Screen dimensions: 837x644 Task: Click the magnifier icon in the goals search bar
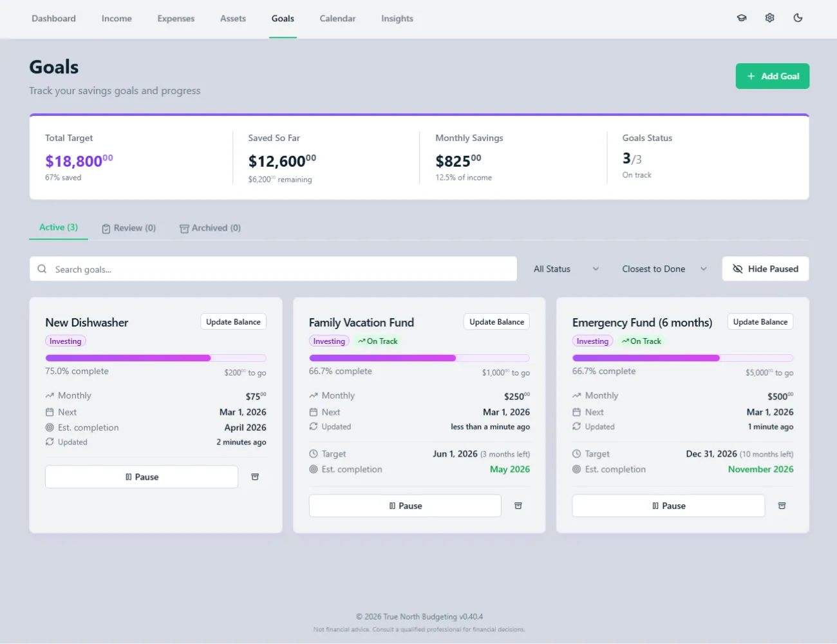coord(42,269)
